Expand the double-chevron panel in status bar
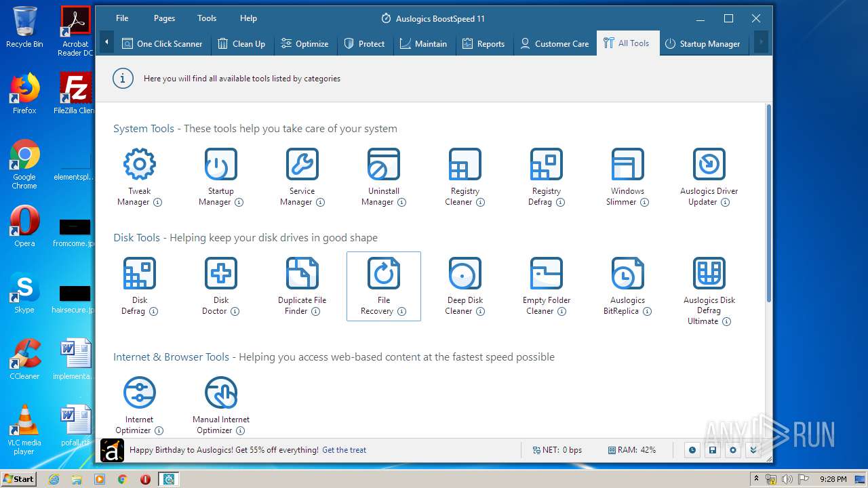 (x=753, y=450)
